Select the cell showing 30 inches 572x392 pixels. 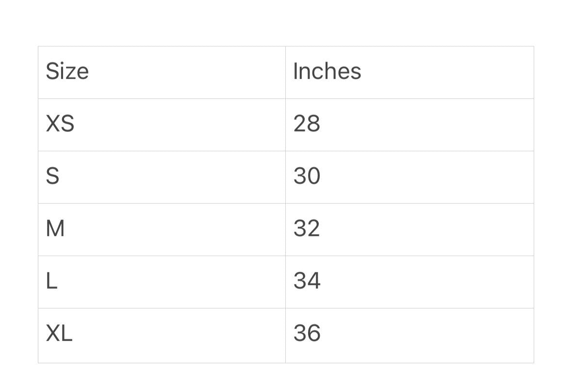tap(409, 177)
